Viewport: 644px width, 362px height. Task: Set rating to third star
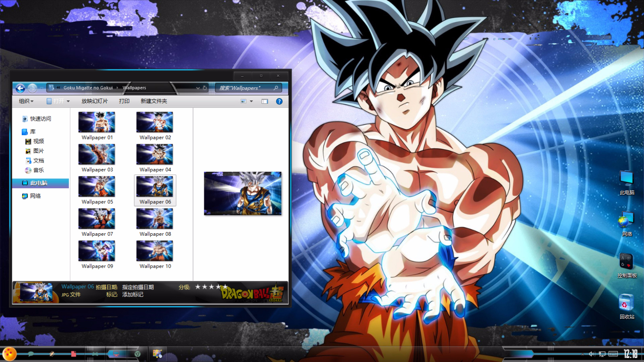[211, 287]
